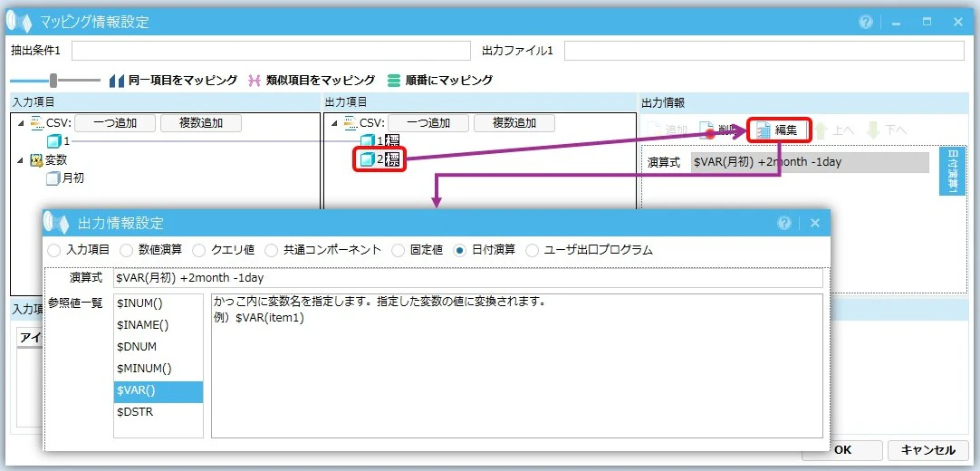Image resolution: width=980 pixels, height=471 pixels.
Task: Click the 追加 toolbar button in 出力情報
Action: pyautogui.click(x=668, y=130)
